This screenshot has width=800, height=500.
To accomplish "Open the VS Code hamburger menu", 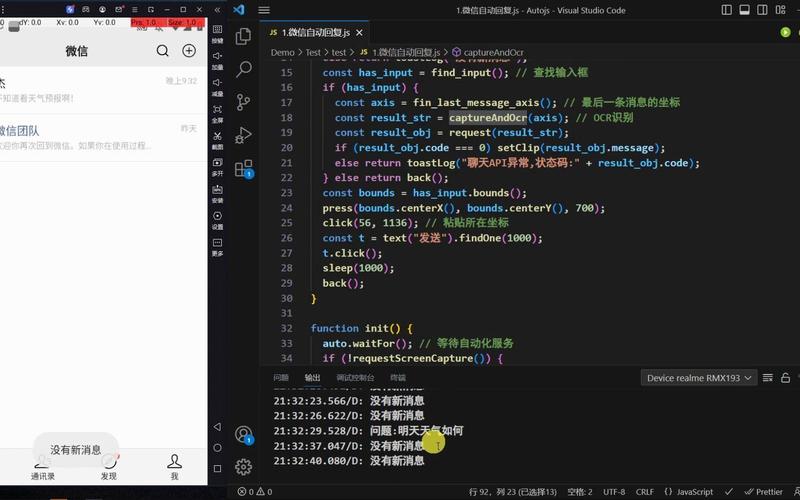I will [264, 10].
